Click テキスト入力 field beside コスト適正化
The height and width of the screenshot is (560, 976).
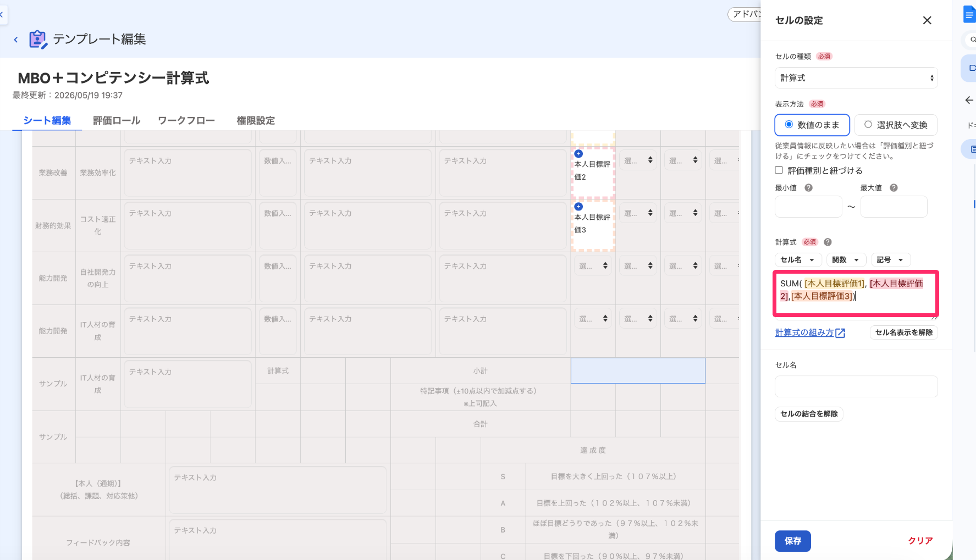point(188,225)
